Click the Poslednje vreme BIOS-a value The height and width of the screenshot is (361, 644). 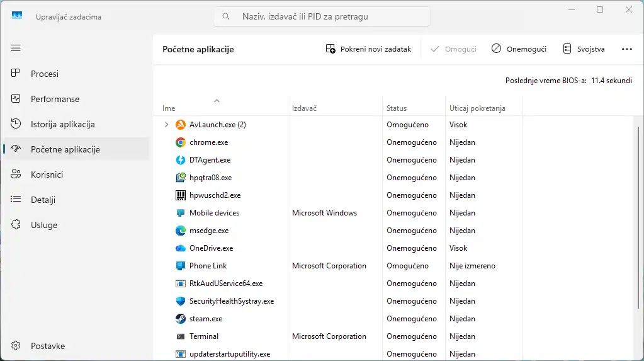coord(611,81)
